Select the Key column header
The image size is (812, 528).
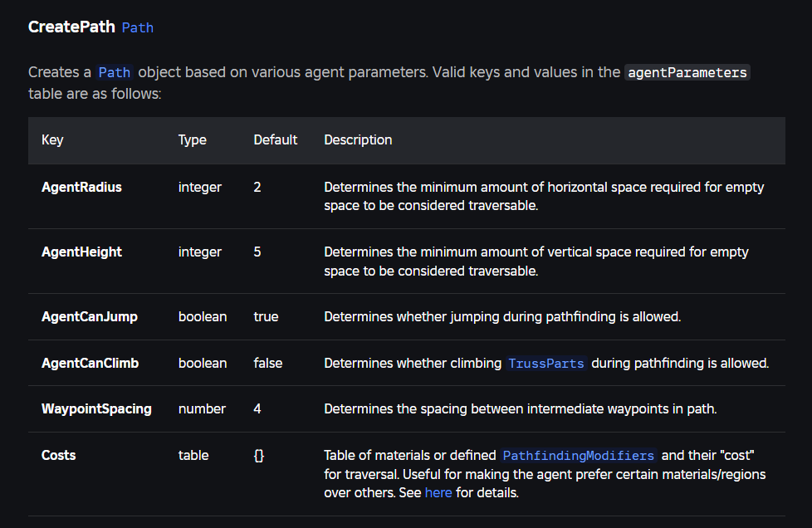pos(52,139)
